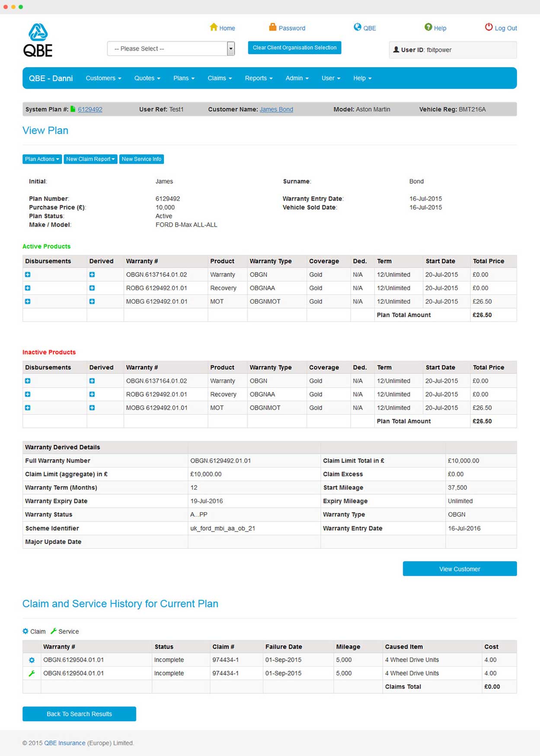This screenshot has height=756, width=540.
Task: Expand derived details for active MOBG row
Action: point(92,301)
